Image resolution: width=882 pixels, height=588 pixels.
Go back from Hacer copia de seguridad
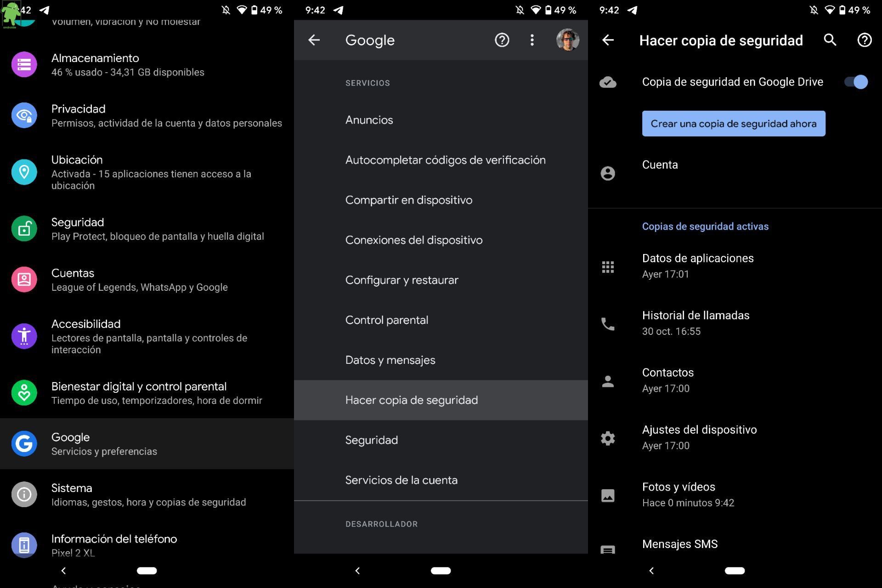pyautogui.click(x=608, y=40)
